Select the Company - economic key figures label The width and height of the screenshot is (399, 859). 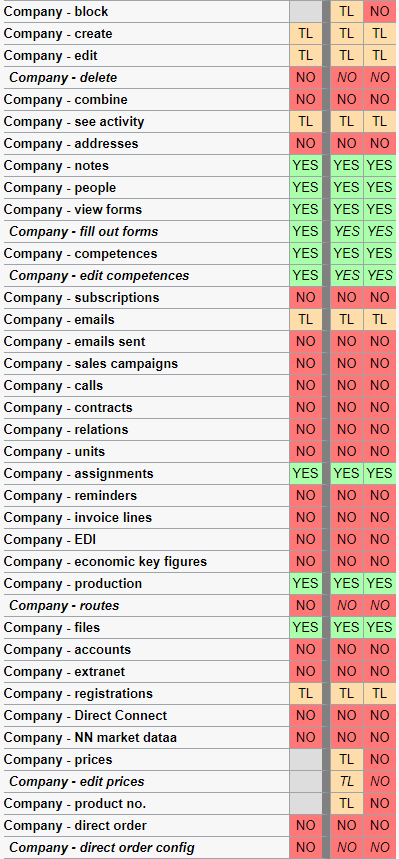point(105,562)
